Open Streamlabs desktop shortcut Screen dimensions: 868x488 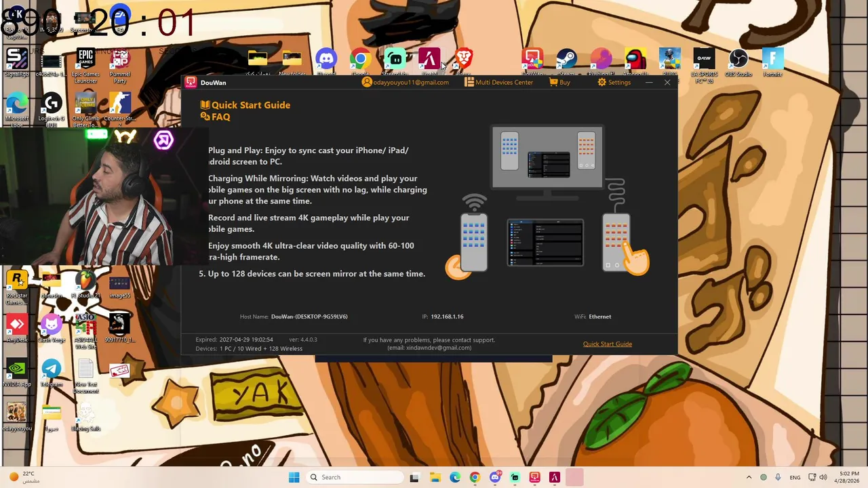click(x=395, y=62)
